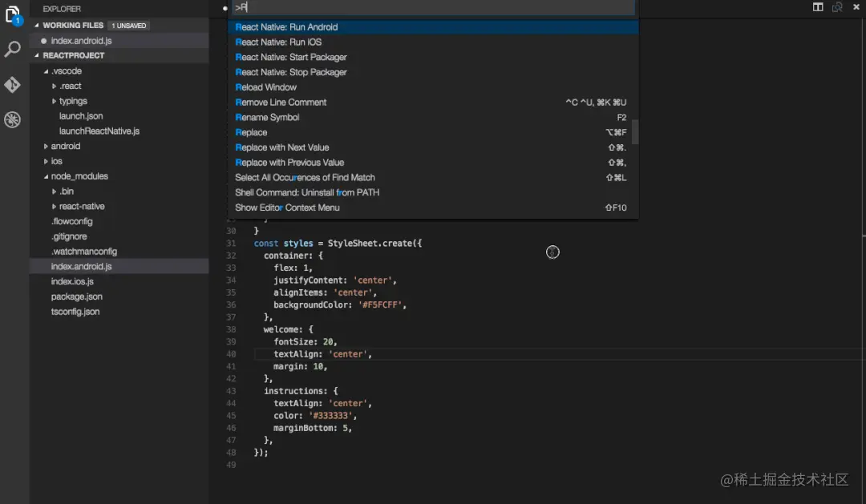Open the Debug view icon
This screenshot has width=866, height=504.
[x=12, y=119]
